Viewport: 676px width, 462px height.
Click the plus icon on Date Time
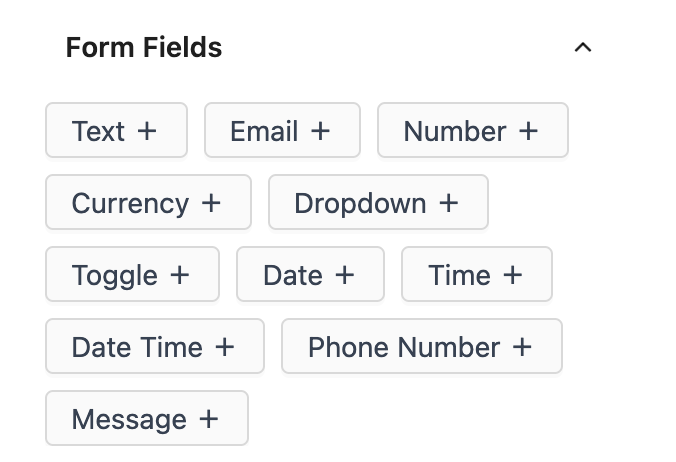[x=225, y=347]
